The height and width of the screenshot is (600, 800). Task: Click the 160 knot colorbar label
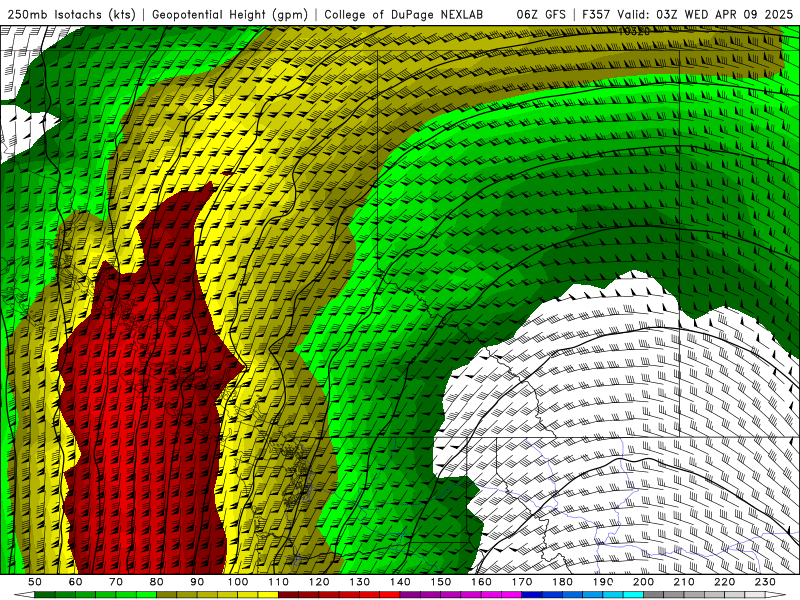point(481,582)
